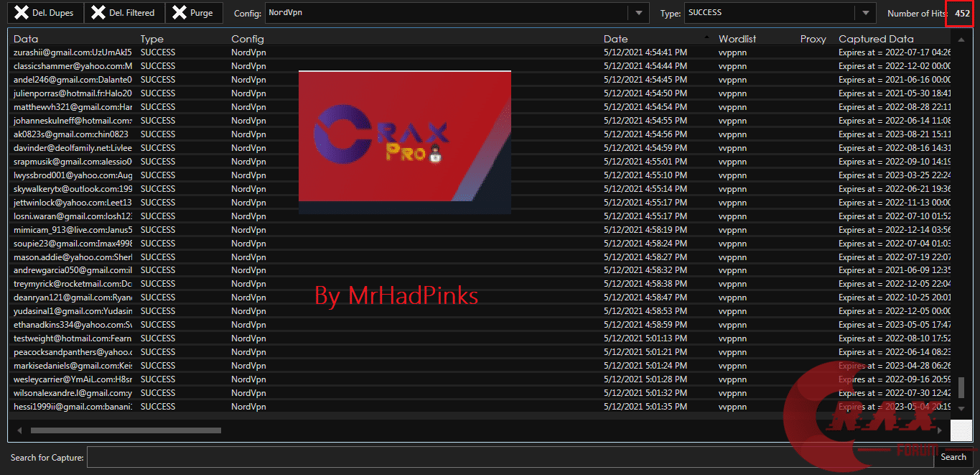Select the row dated 5/12/2021 4:58:59 PM
The width and height of the screenshot is (980, 475).
[480, 325]
